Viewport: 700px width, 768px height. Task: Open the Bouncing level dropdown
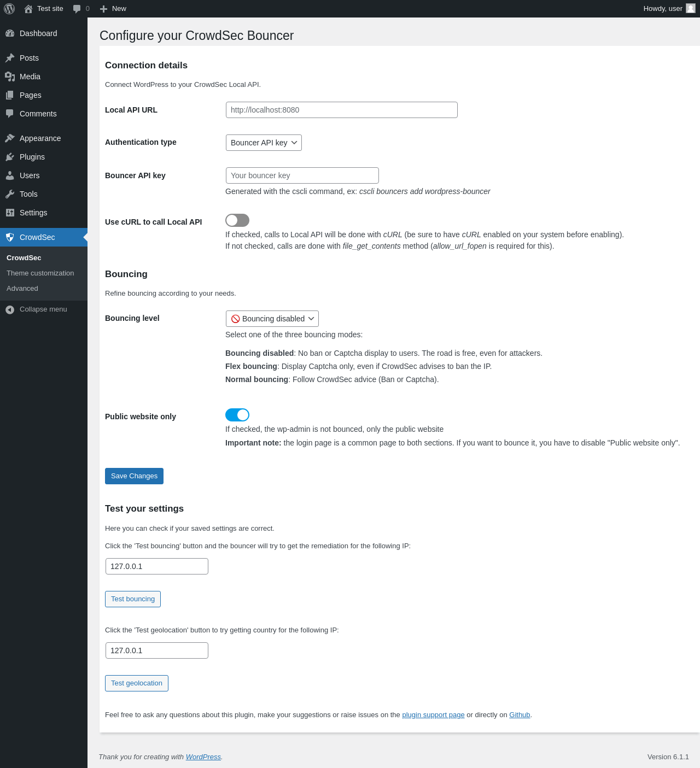pos(272,319)
